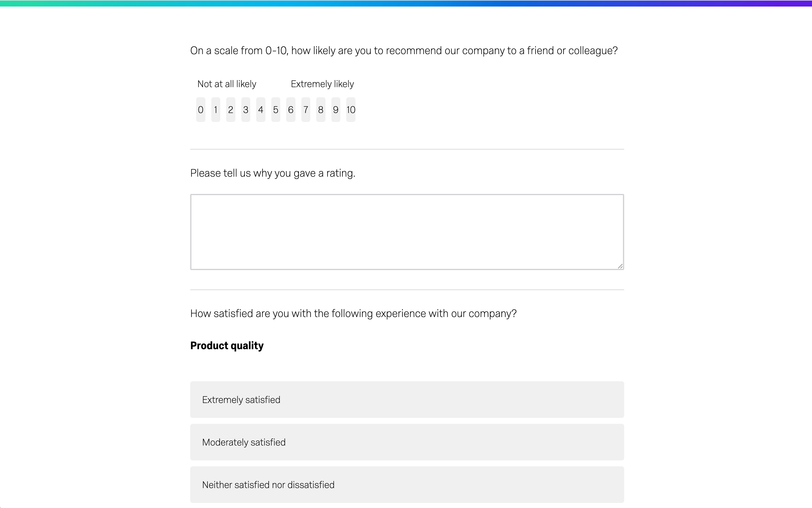Viewport: 812px width, 508px height.
Task: Select rating 1 on the recommendation scale
Action: (x=216, y=109)
